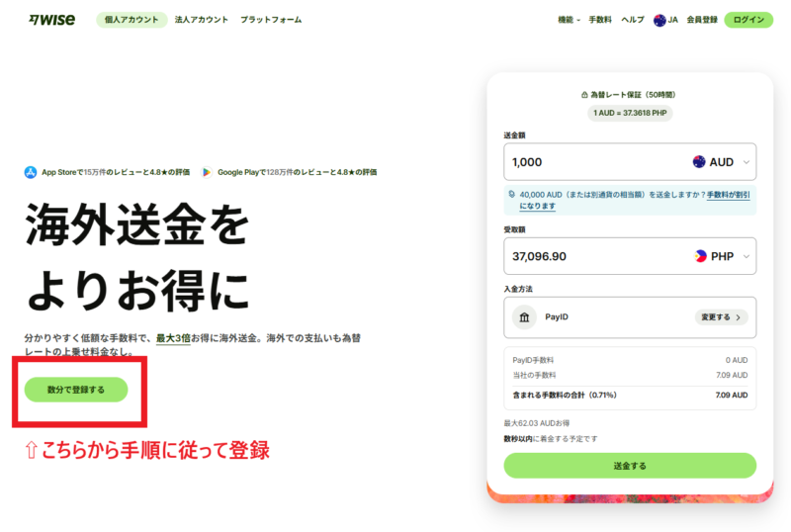Screen dimensions: 791x532
Task: Click the 当社の手数料 row label
Action: point(534,376)
